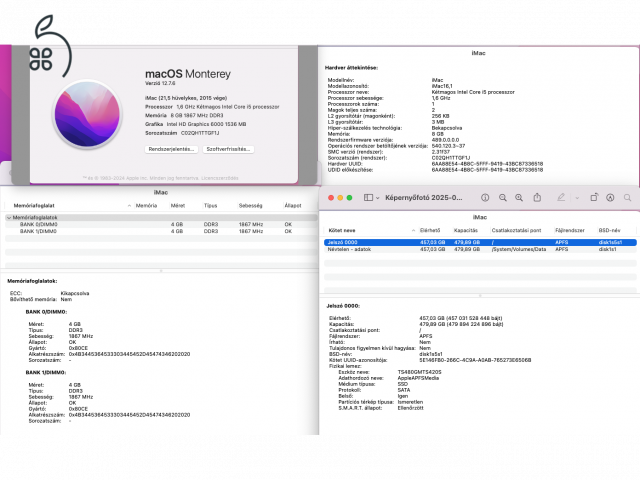Viewport: 640px width, 480px height.
Task: Open the Share icon in Preview toolbar
Action: coord(537,198)
